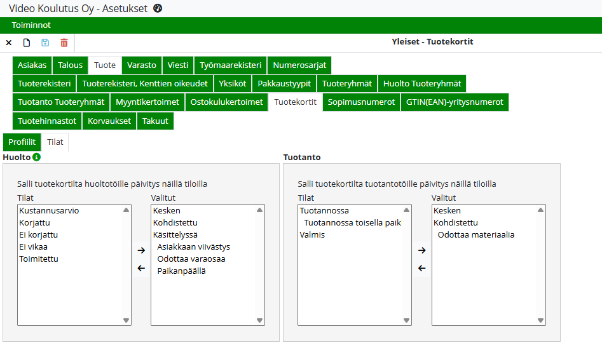Click the close X icon in toolbar
The height and width of the screenshot is (364, 602).
pyautogui.click(x=9, y=43)
